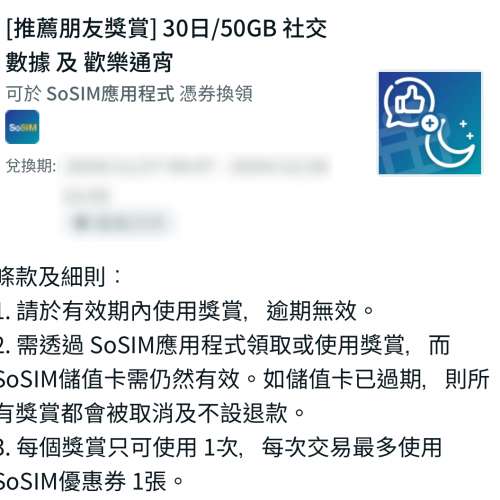Click the 條款及細則 heading

click(60, 277)
